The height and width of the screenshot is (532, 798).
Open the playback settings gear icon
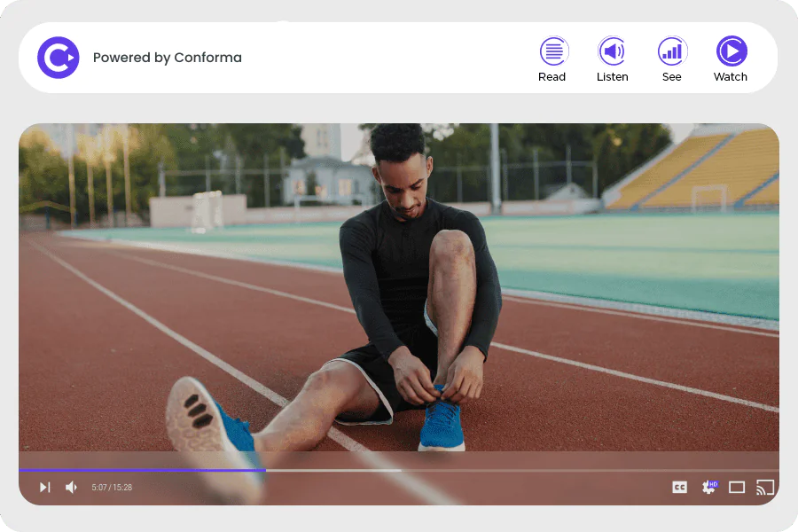coord(708,487)
